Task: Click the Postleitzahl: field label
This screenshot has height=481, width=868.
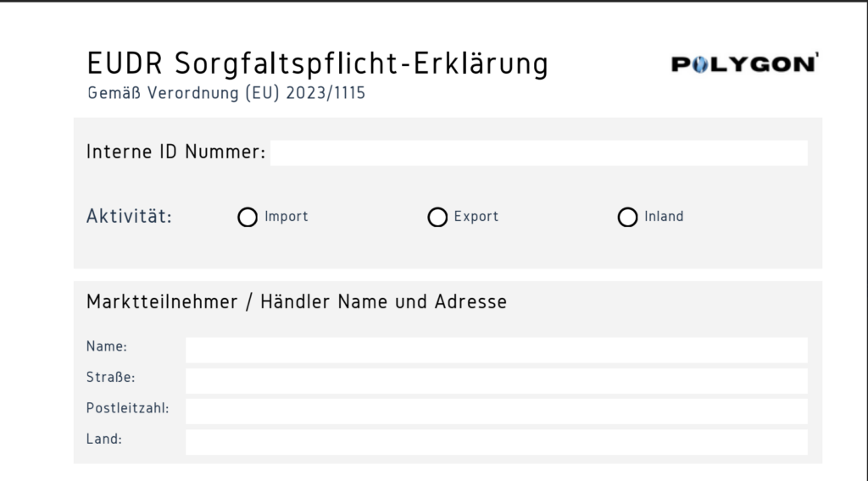Action: pos(128,408)
